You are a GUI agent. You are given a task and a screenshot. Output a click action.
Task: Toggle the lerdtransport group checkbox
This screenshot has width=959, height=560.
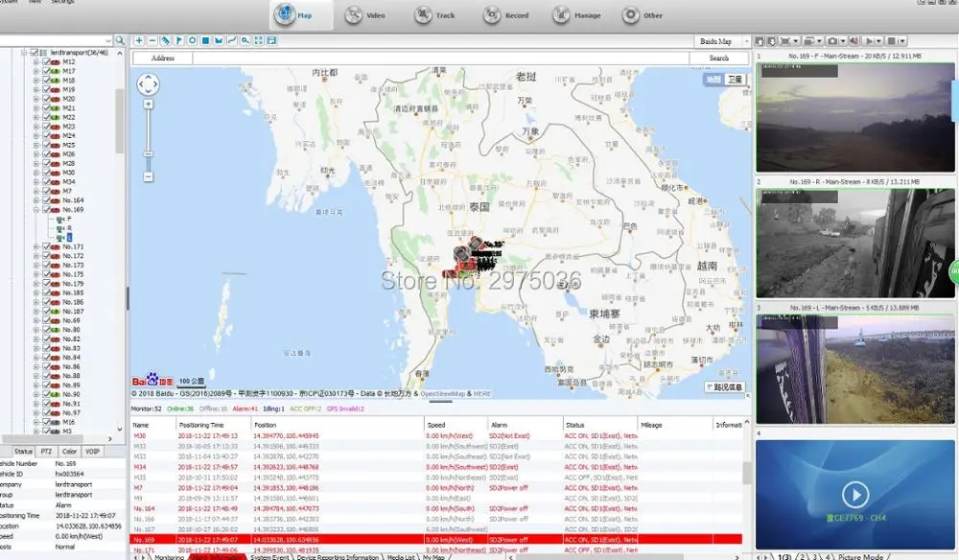point(35,53)
